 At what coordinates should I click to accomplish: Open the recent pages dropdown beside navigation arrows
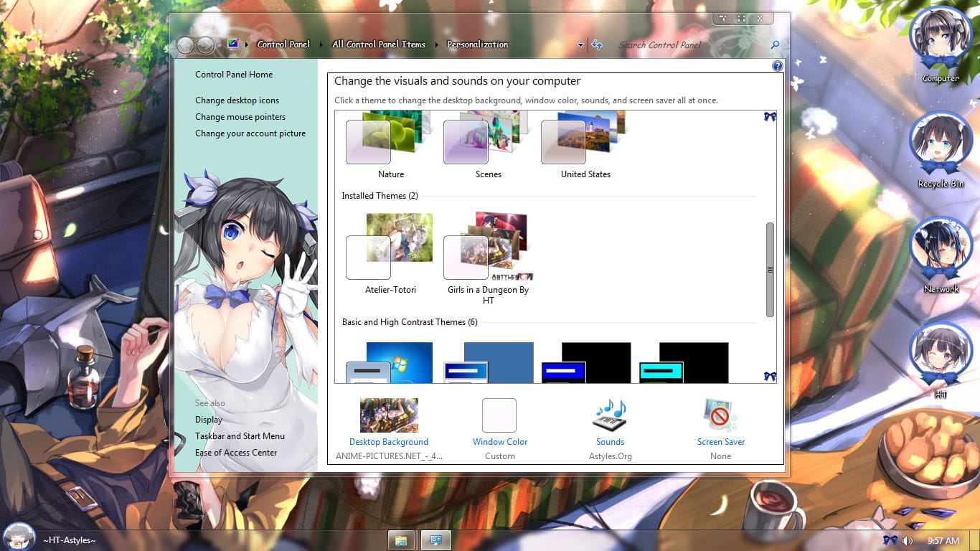point(220,44)
